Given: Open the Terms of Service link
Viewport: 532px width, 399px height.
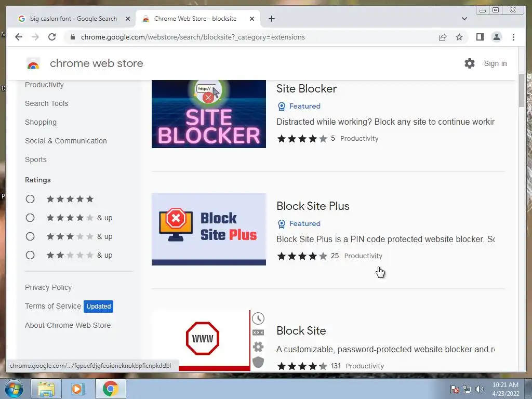Looking at the screenshot, I should (53, 306).
